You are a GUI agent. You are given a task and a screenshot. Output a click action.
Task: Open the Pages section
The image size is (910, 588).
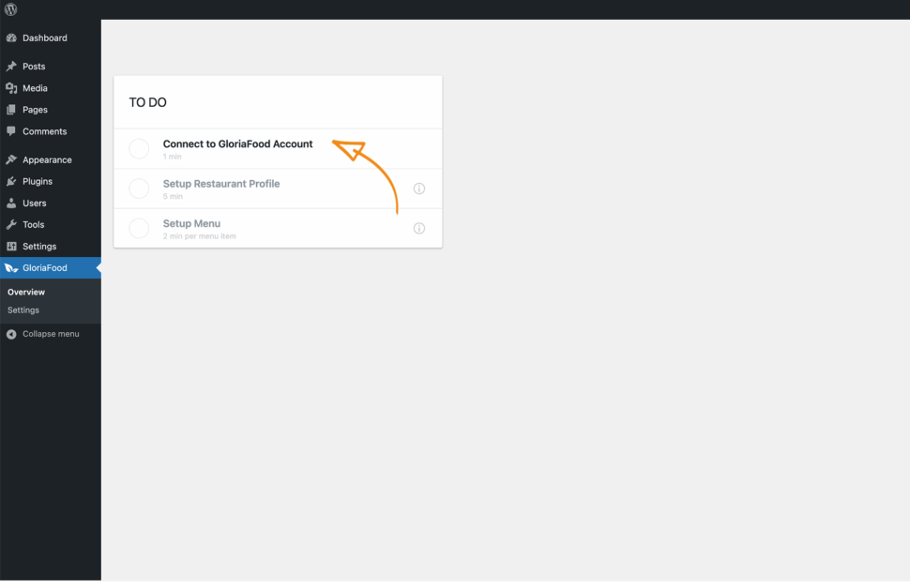(12, 109)
